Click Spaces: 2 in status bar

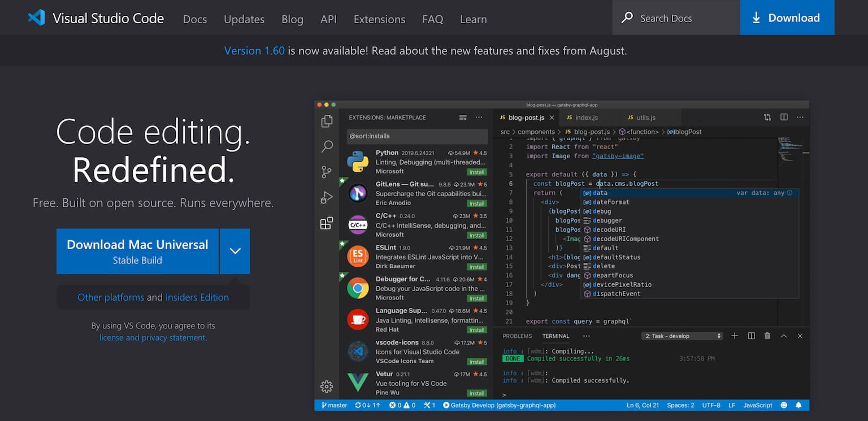coord(680,405)
